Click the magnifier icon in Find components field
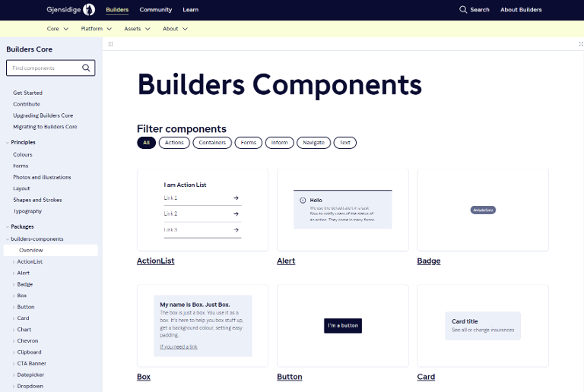Screen dimensions: 584x392 click(x=86, y=68)
